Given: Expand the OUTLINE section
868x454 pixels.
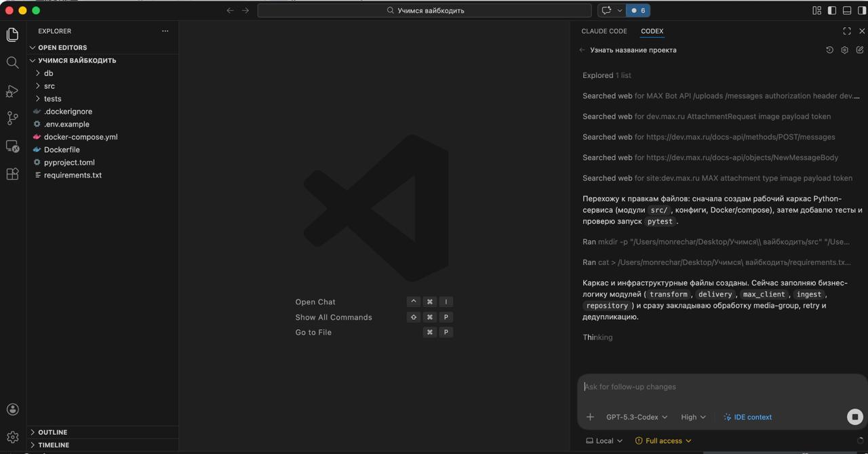Looking at the screenshot, I should click(x=103, y=432).
